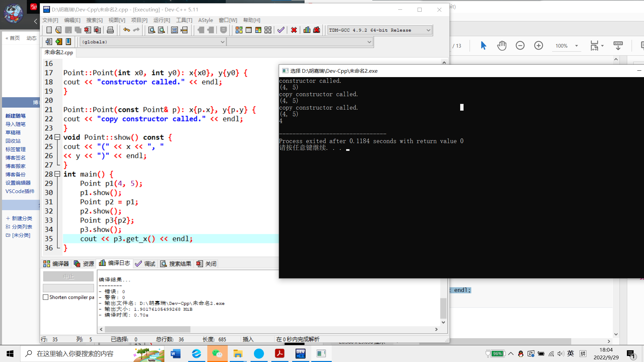Click the red X stop execution icon
The image size is (644, 362).
click(294, 30)
